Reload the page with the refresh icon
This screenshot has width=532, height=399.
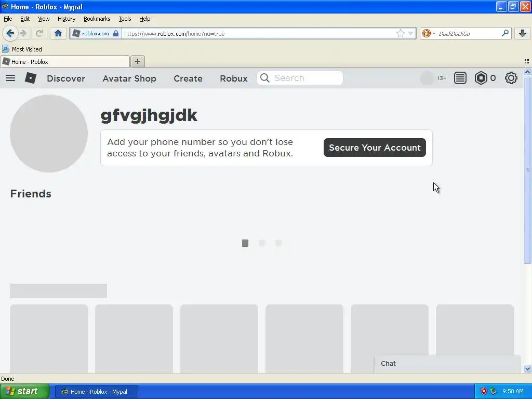(39, 33)
